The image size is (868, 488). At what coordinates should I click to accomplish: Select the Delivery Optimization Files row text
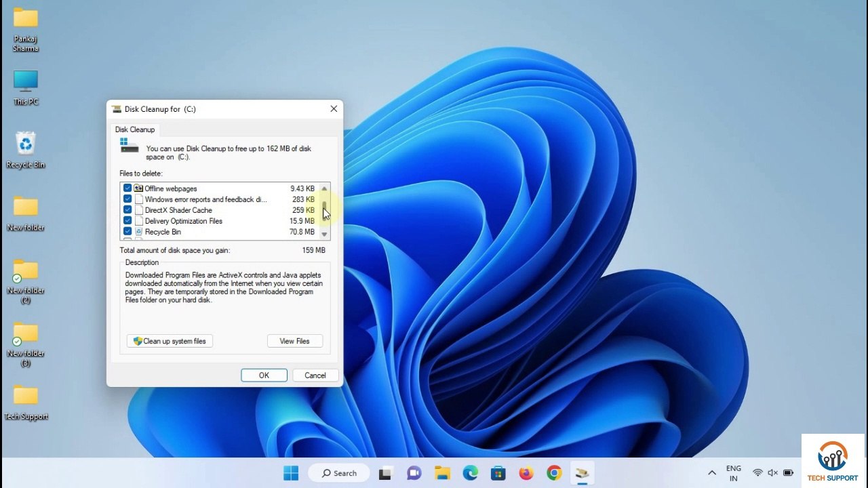click(x=184, y=221)
